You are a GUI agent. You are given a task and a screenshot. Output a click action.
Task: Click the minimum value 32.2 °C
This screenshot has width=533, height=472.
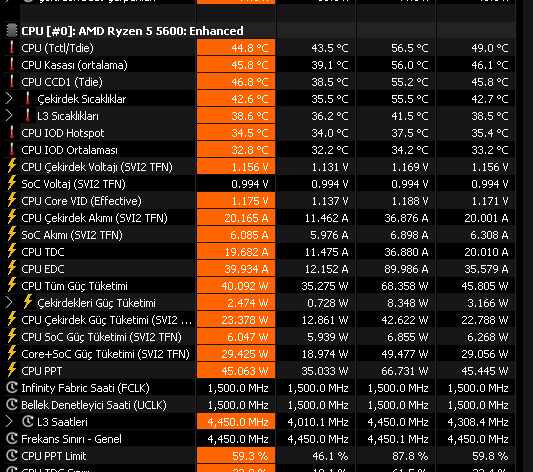(x=329, y=150)
